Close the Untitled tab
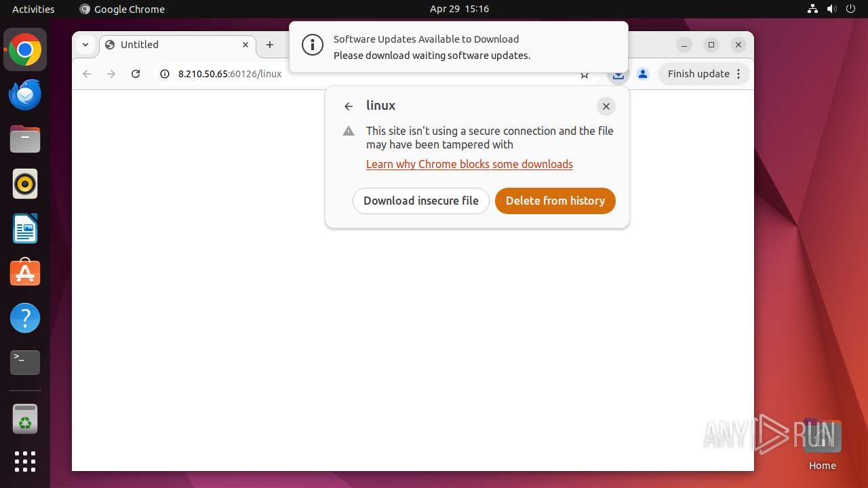 pos(245,45)
